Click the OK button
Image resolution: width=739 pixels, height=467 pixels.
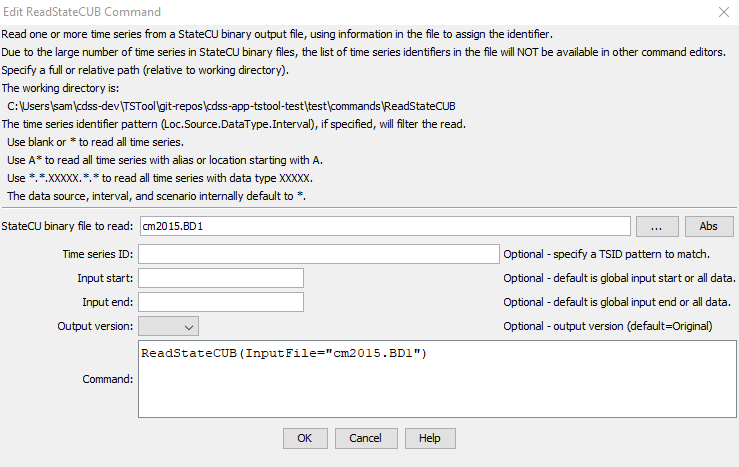(305, 438)
